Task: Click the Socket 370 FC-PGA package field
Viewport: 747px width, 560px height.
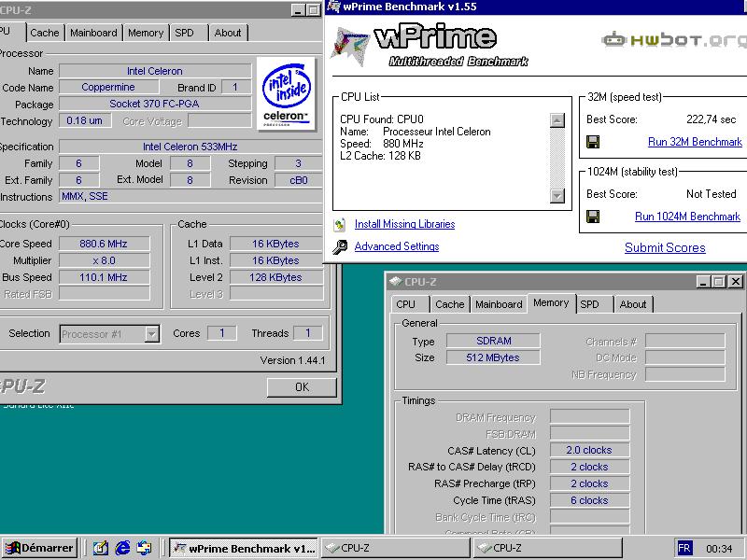Action: coord(155,104)
